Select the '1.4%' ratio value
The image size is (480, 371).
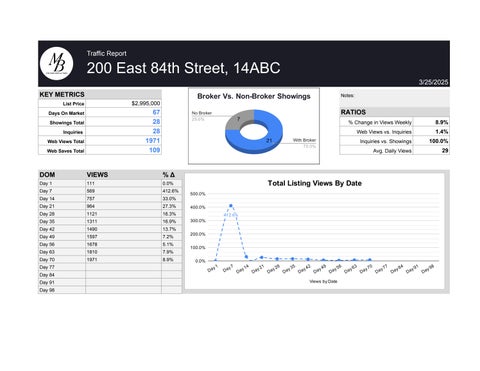coord(442,132)
